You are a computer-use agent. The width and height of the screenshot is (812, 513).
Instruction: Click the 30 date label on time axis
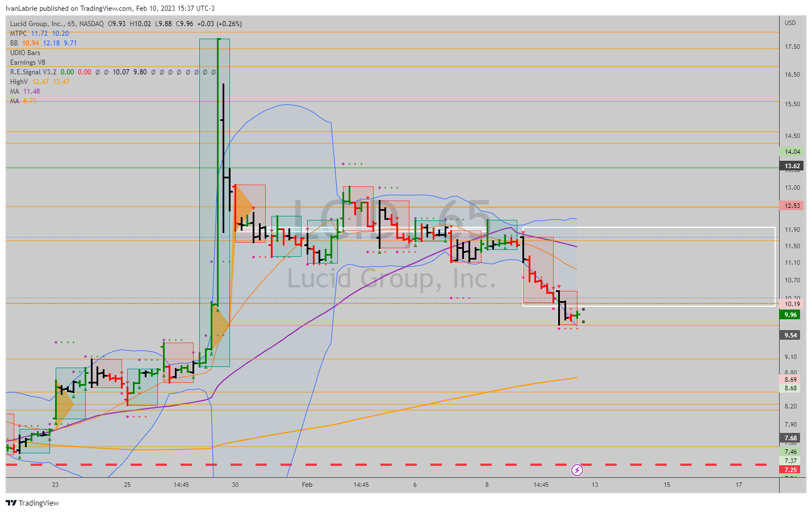tap(235, 485)
